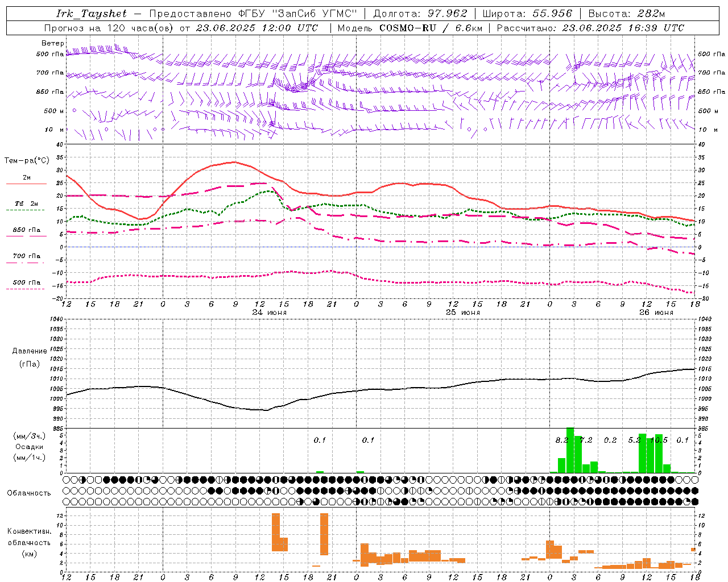728x582 pixels.
Task: Click the Тем-ра(°C) panel label
Action: click(x=27, y=161)
